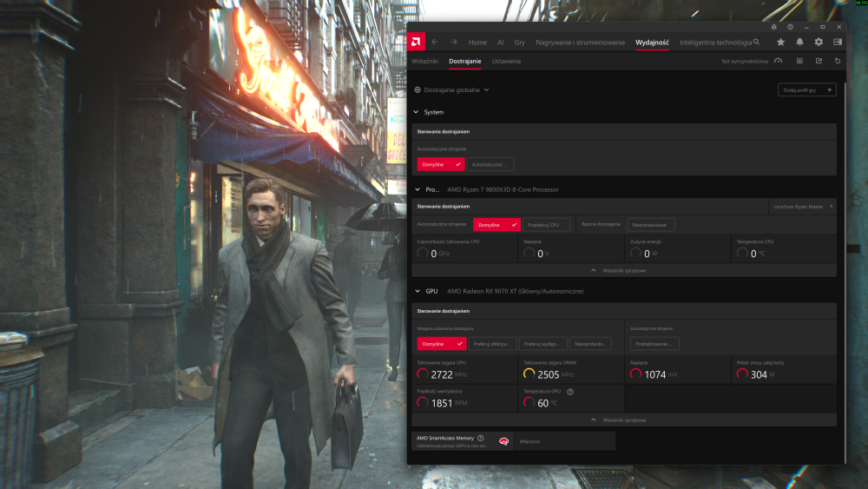This screenshot has height=489, width=868.
Task: Click the import profile icon
Action: (x=800, y=61)
